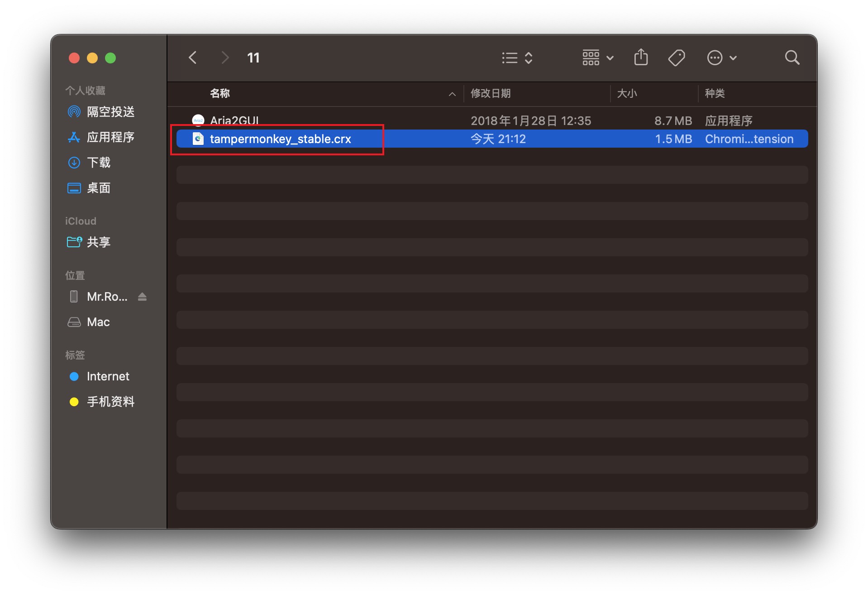
Task: Go back with the left chevron
Action: [193, 58]
